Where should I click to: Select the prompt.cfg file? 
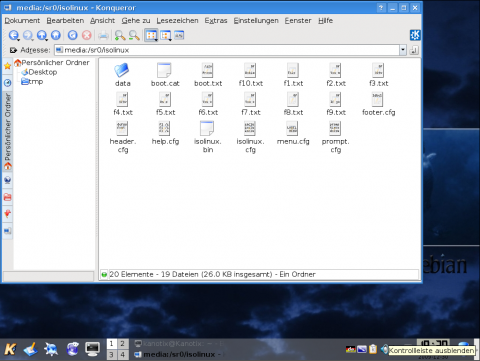(x=336, y=137)
